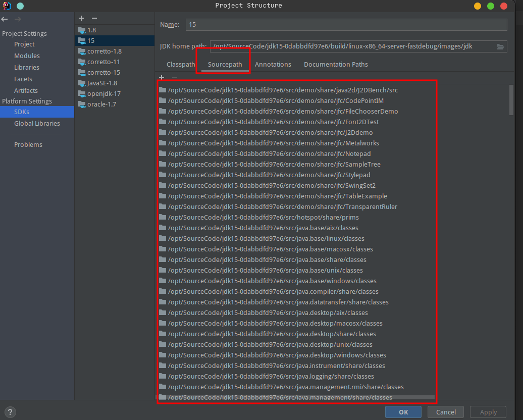Viewport: 523px width, 420px height.
Task: Click the sourcepath list vertical scrollbar
Action: tap(511, 100)
